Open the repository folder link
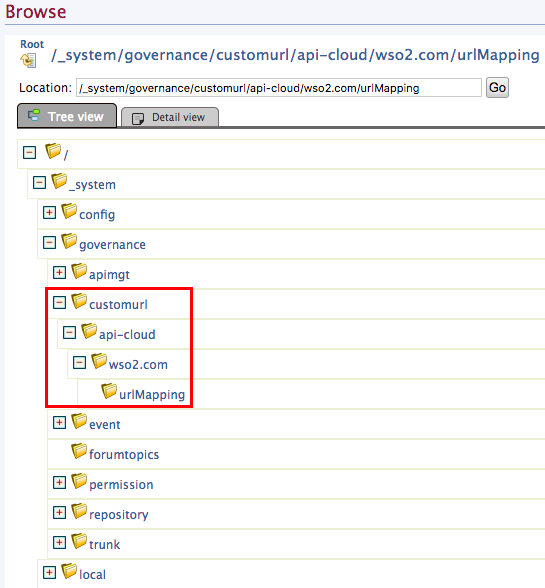The image size is (545, 588). (x=119, y=514)
